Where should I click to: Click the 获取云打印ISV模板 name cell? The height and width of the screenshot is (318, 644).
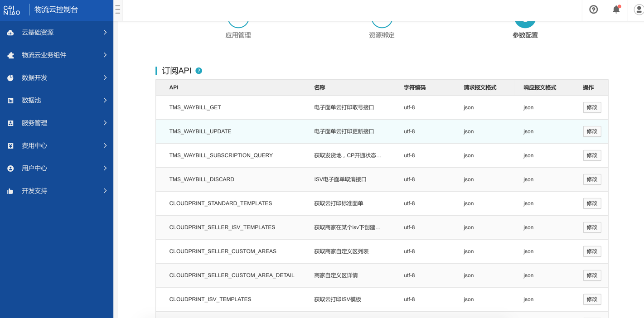tap(338, 299)
